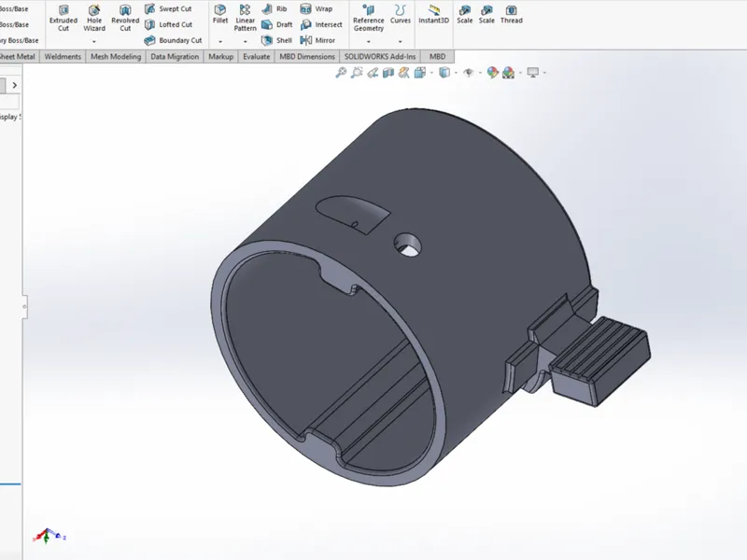Viewport: 747px width, 560px height.
Task: Open the SOLIDWORKS Add-Ins tab
Action: click(380, 57)
